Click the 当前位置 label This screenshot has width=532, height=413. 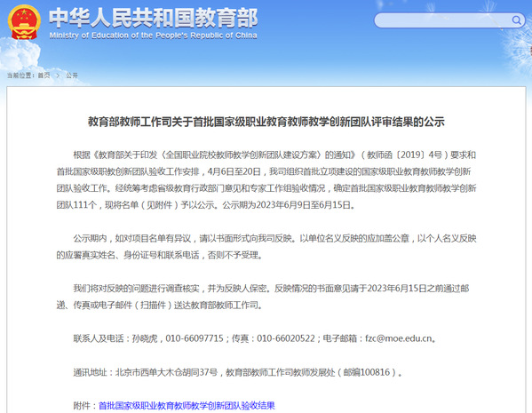[19, 75]
